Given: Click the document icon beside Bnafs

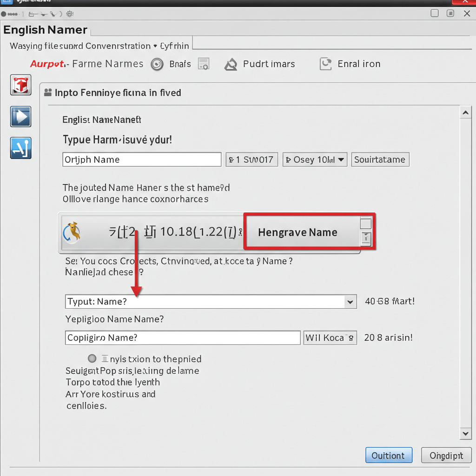Looking at the screenshot, I should [x=204, y=64].
